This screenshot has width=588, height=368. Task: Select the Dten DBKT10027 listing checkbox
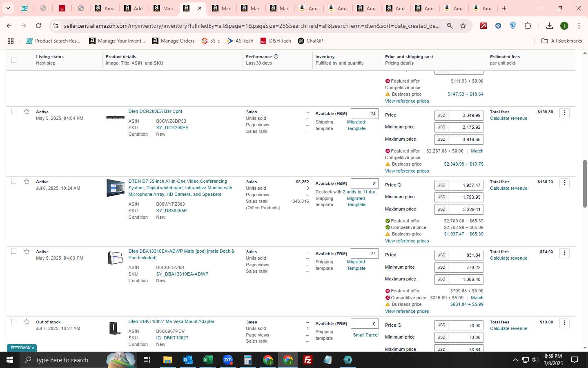tap(13, 321)
